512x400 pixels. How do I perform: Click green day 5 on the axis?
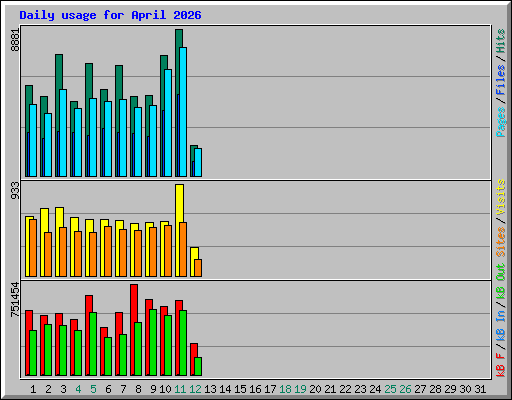(93, 389)
